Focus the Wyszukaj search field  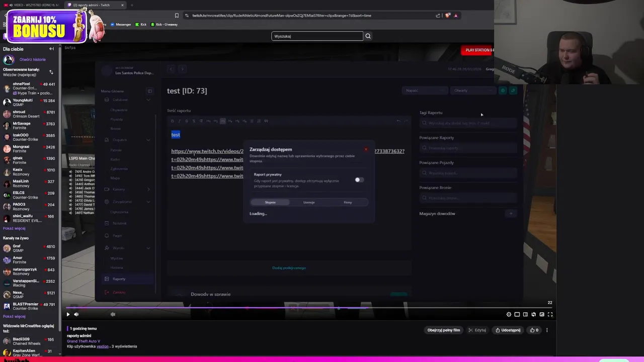click(x=317, y=36)
